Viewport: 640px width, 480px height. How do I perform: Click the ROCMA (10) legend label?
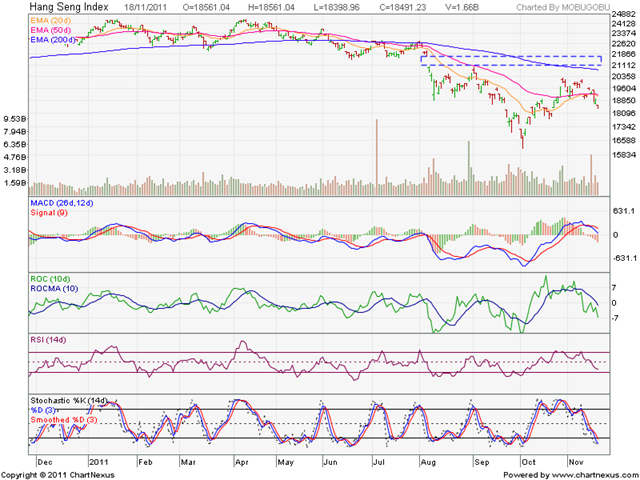54,289
